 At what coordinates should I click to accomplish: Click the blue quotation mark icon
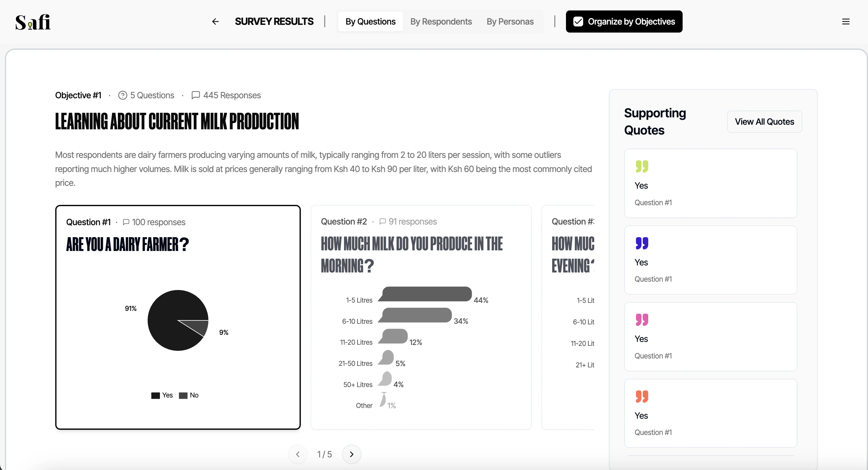click(642, 243)
